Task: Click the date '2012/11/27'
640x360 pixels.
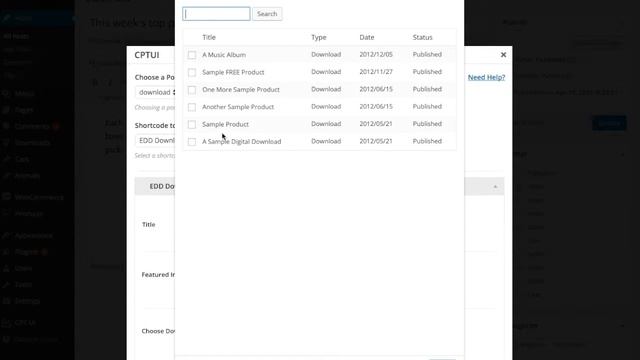Action: pos(376,72)
